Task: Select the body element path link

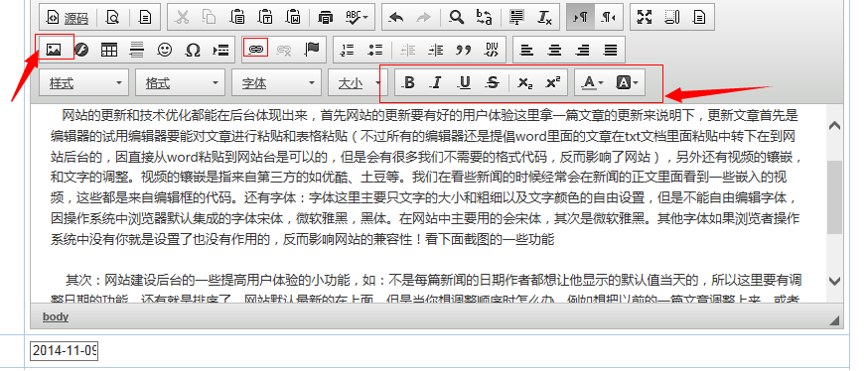Action: (56, 316)
